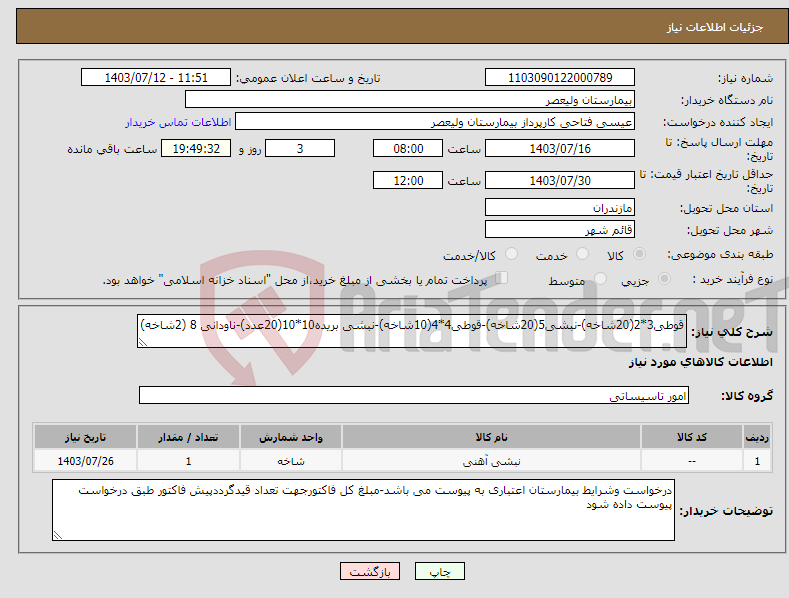
Task: Click the گروه کالا field امور تاسیساتی
Action: click(414, 395)
